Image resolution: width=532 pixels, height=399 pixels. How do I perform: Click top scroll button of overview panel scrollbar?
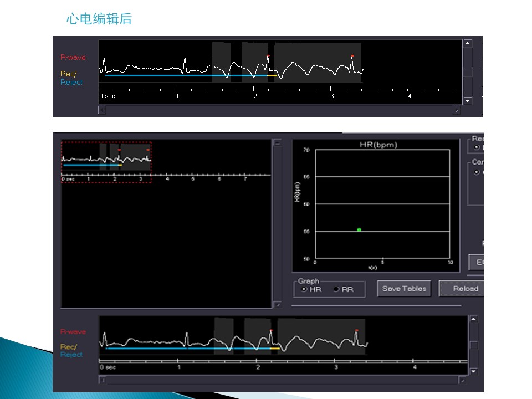point(278,143)
